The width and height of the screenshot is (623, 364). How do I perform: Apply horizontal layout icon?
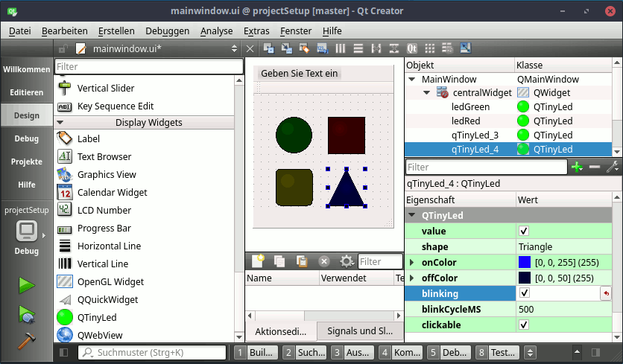(x=340, y=48)
